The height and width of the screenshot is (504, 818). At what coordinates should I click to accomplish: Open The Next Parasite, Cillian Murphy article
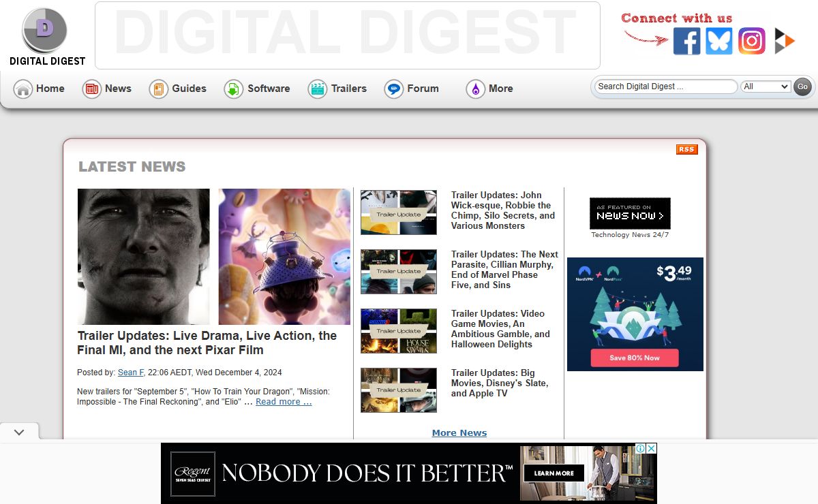tap(504, 270)
